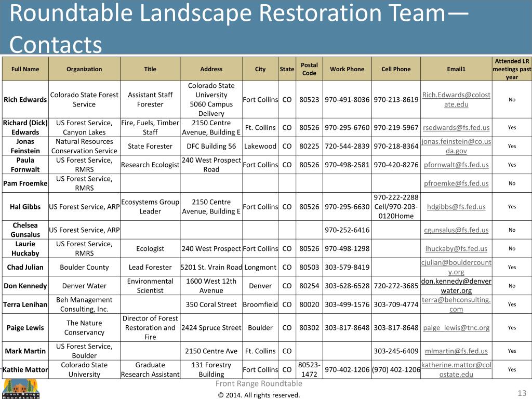Click the name cell Rich Edwards

pos(25,99)
